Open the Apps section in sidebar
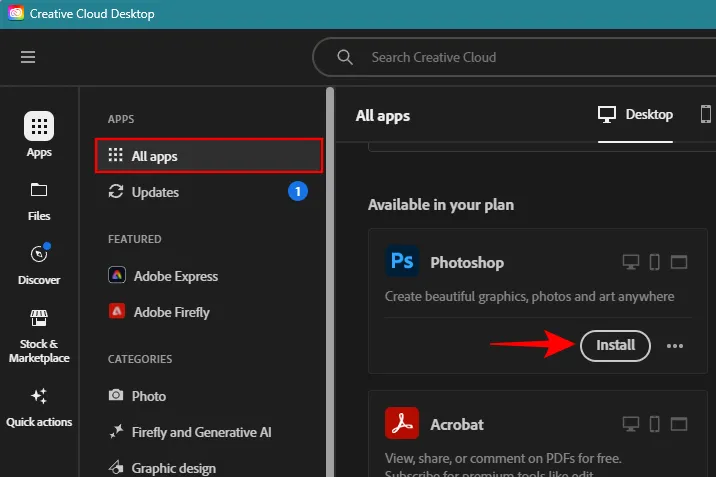This screenshot has width=716, height=477. [39, 135]
